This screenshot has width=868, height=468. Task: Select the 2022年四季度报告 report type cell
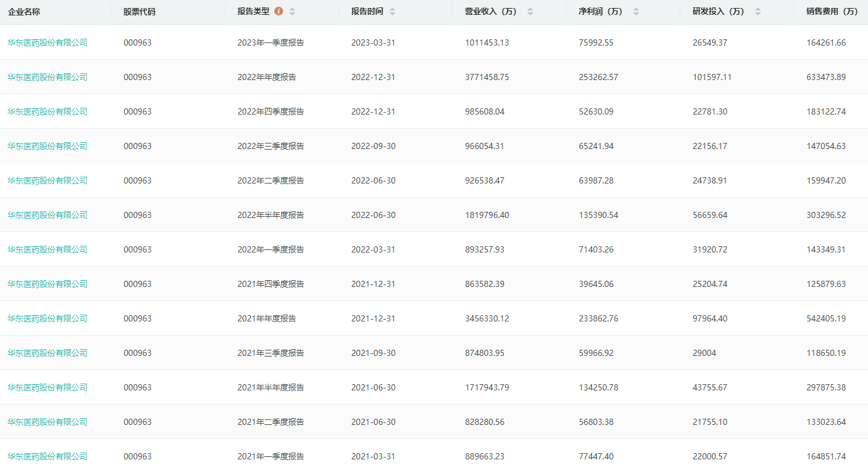(x=271, y=111)
